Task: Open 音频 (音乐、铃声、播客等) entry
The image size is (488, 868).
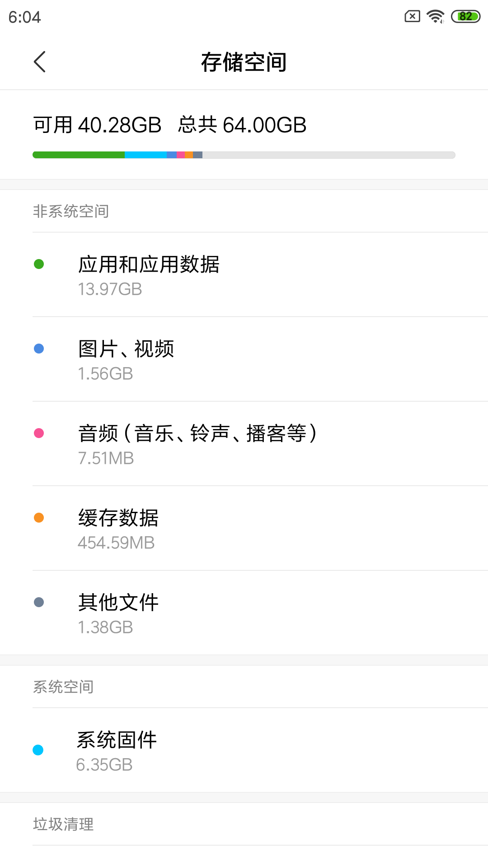Action: [x=244, y=444]
